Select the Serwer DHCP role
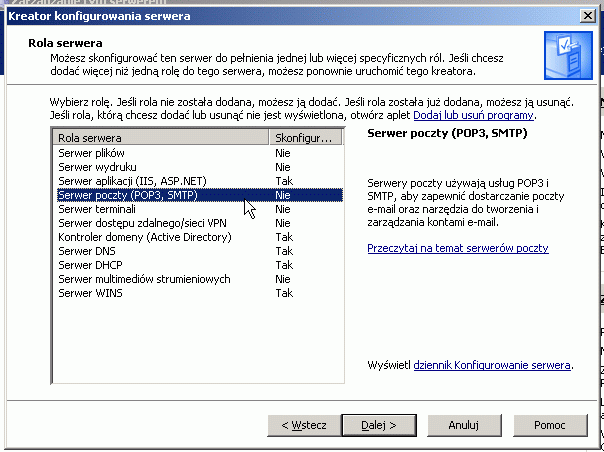 click(198, 265)
